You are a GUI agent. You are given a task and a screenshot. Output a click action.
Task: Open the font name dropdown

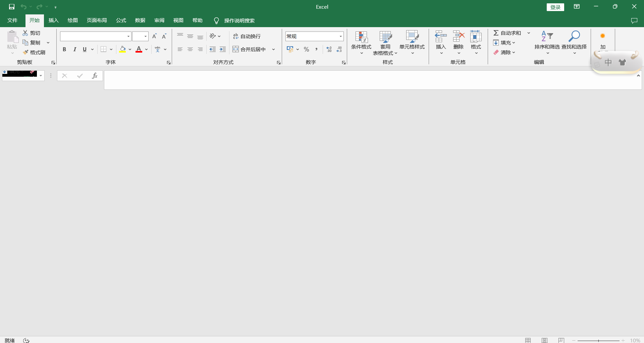click(x=128, y=36)
